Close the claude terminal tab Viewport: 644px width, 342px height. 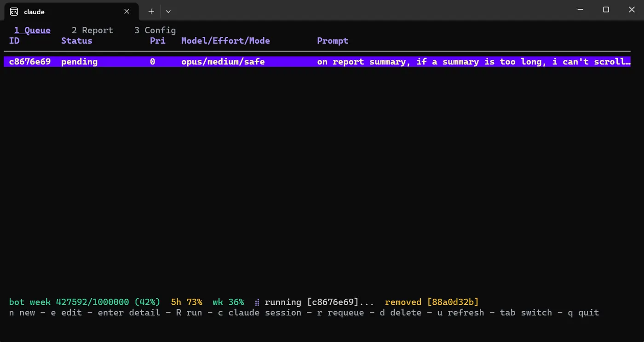pos(127,12)
